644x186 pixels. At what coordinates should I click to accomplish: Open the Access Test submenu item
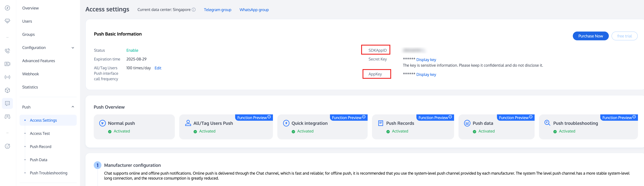coord(40,134)
